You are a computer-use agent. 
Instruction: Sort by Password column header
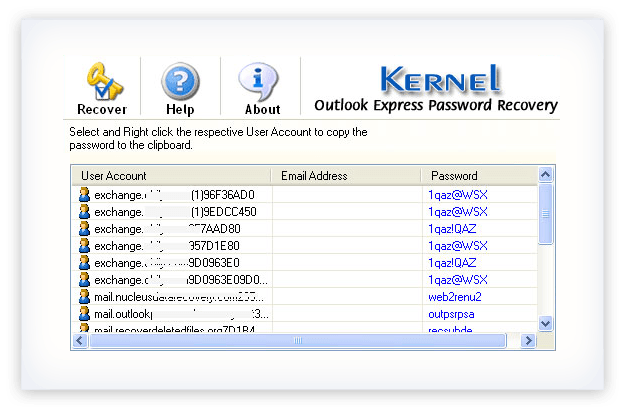(x=479, y=175)
